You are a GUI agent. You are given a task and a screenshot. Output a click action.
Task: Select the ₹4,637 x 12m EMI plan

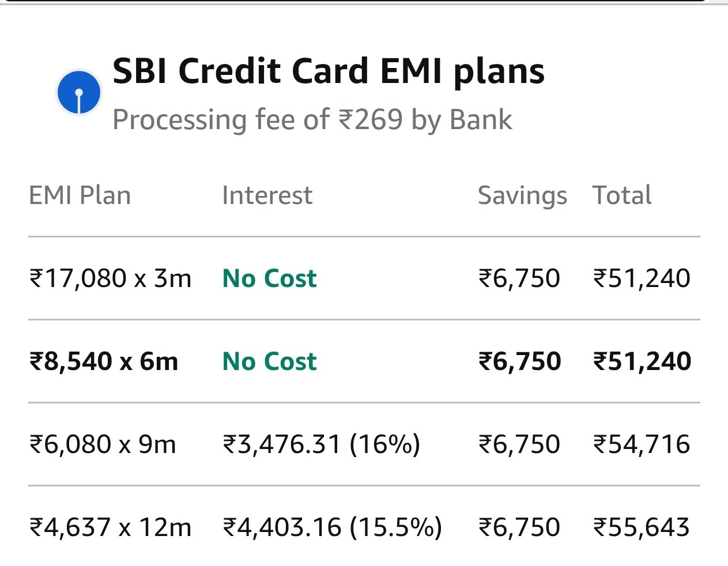tap(110, 527)
